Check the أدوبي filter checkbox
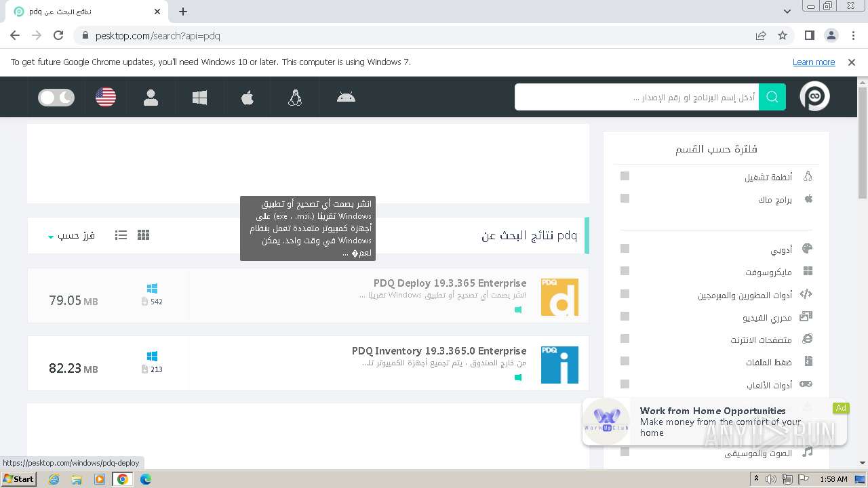This screenshot has width=868, height=488. pos(625,249)
